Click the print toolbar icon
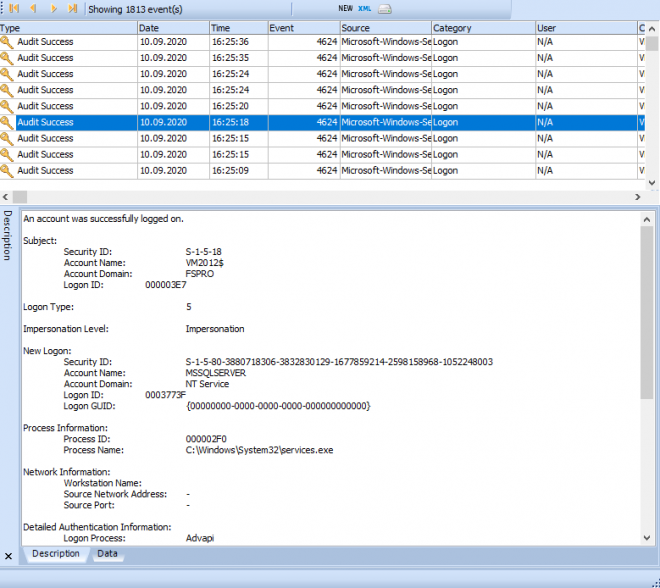 [385, 9]
